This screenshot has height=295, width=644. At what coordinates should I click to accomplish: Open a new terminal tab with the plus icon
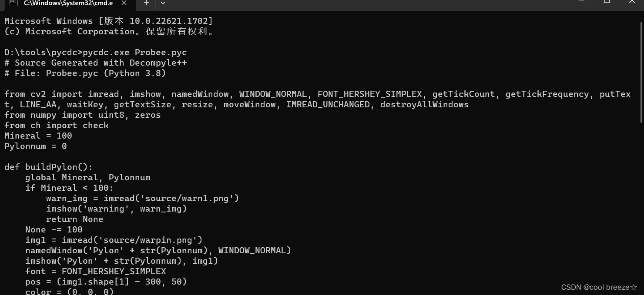pyautogui.click(x=146, y=3)
